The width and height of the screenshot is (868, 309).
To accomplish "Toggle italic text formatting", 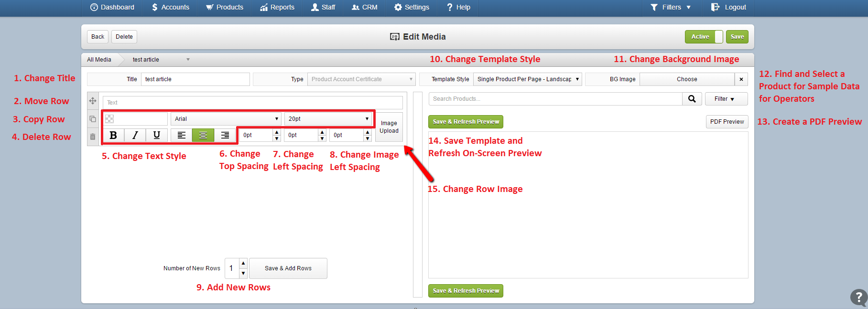I will [135, 135].
